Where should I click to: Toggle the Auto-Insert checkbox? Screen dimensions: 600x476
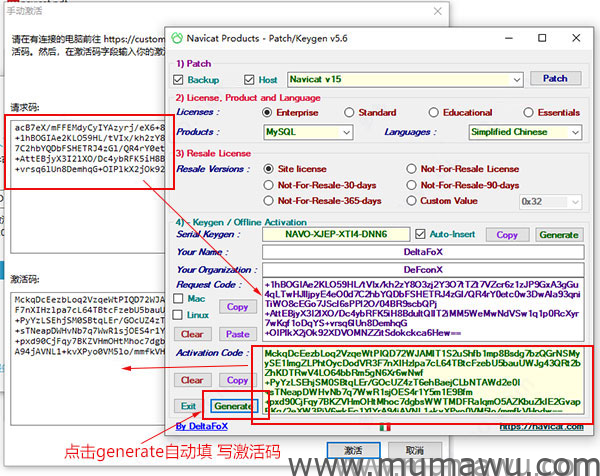click(x=420, y=234)
